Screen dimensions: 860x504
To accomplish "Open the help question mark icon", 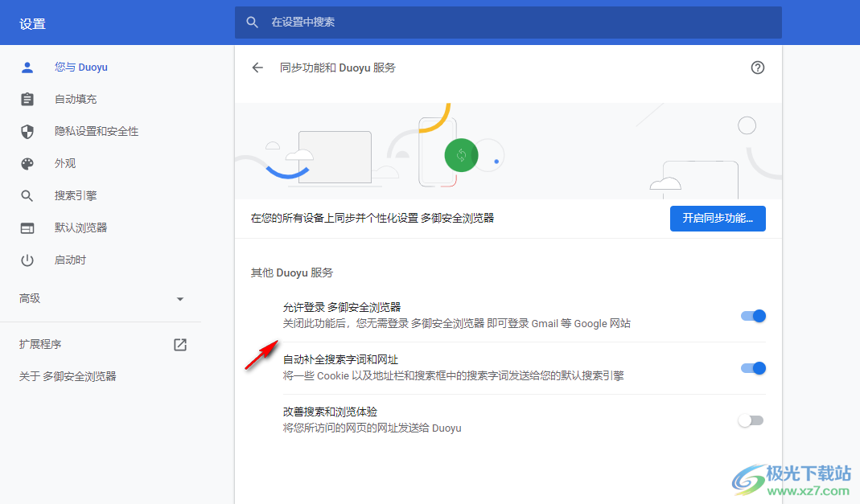I will tap(758, 68).
